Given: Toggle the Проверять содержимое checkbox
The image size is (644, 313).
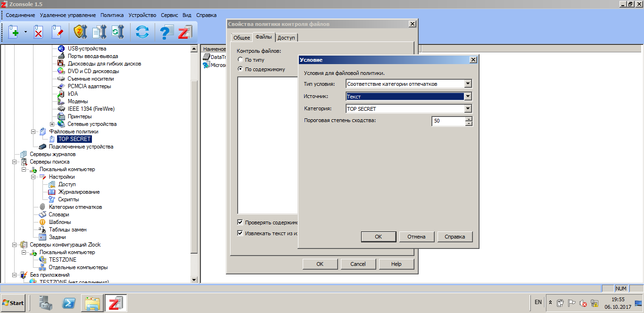Looking at the screenshot, I should (240, 222).
